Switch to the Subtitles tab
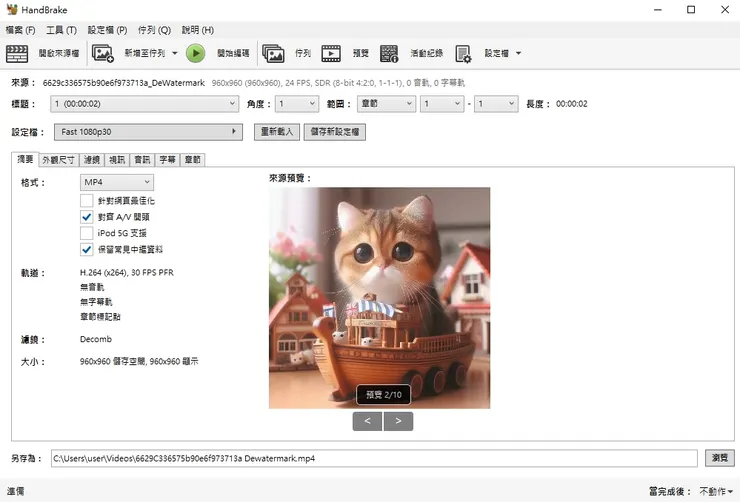 click(168, 160)
